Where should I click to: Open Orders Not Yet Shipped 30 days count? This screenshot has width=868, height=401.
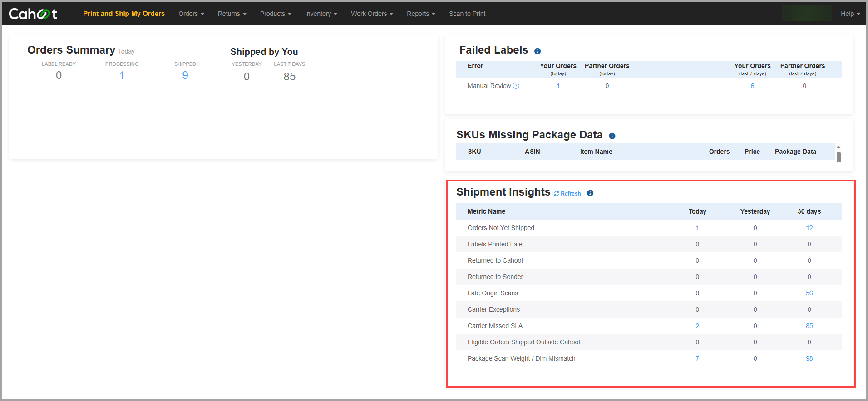[809, 228]
